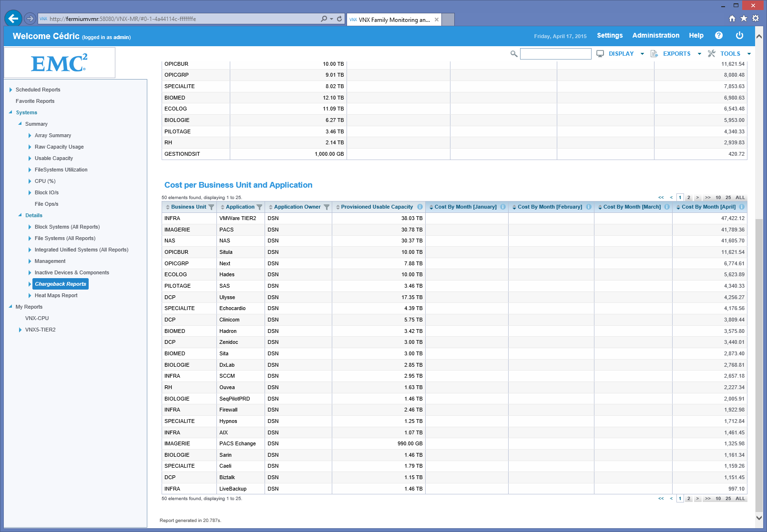Open the DISPLAY dropdown menu

621,54
